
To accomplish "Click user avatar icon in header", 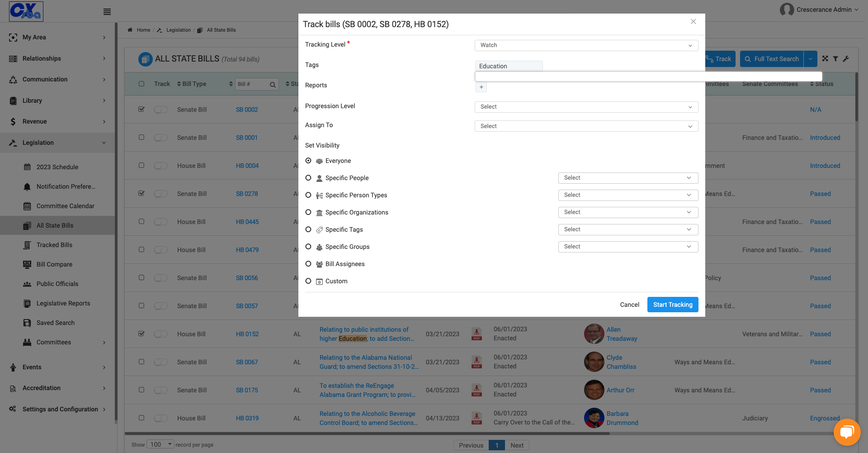I will pos(787,10).
